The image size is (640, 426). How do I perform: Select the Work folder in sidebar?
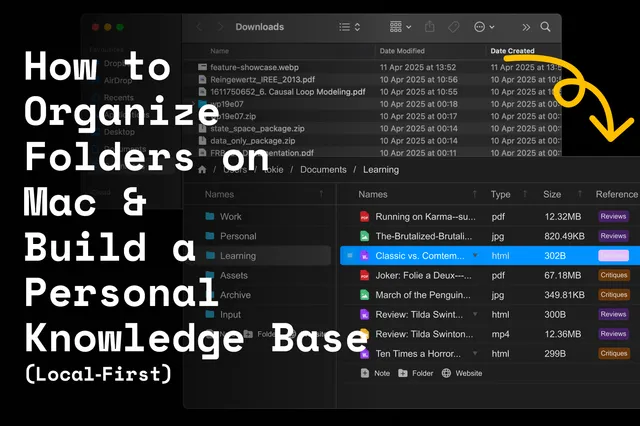[230, 216]
